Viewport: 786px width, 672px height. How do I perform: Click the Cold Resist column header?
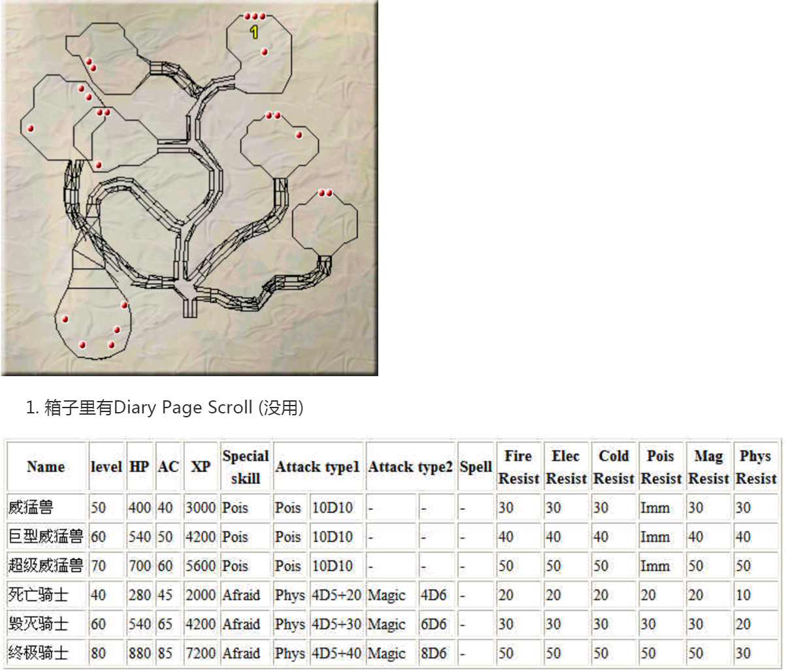[614, 467]
